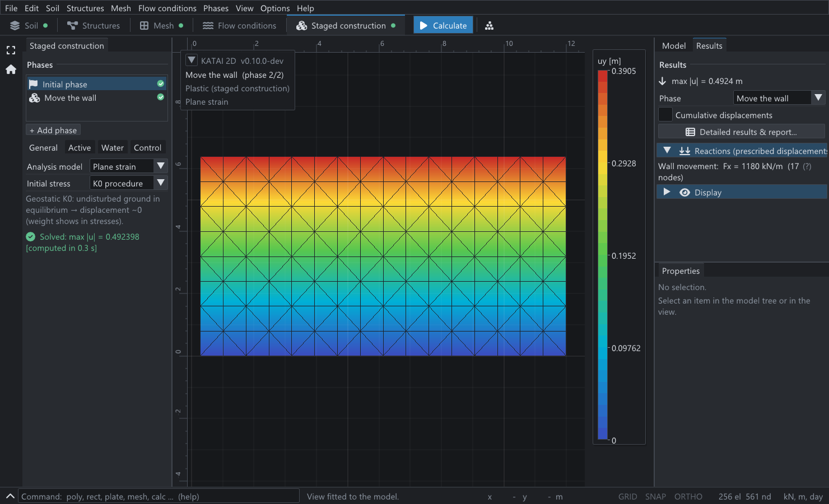This screenshot has width=829, height=504.
Task: Click the Soil layers icon in toolbar
Action: (x=15, y=26)
